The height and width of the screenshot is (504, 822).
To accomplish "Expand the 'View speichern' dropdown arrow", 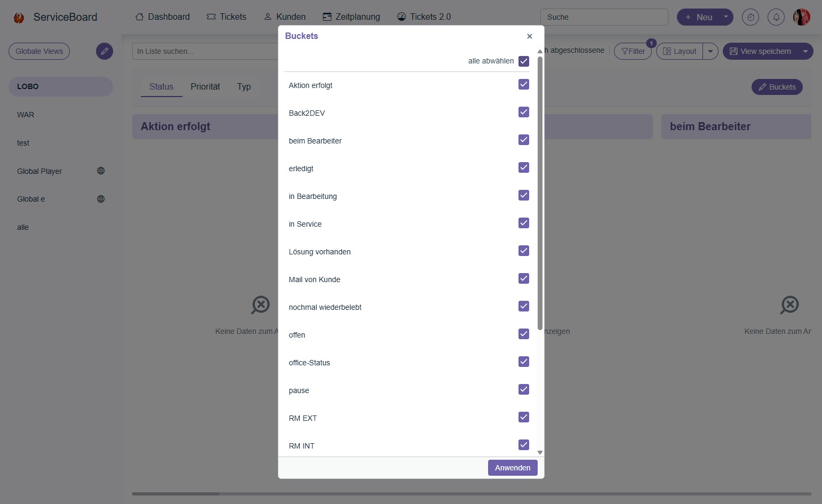I will pos(805,51).
